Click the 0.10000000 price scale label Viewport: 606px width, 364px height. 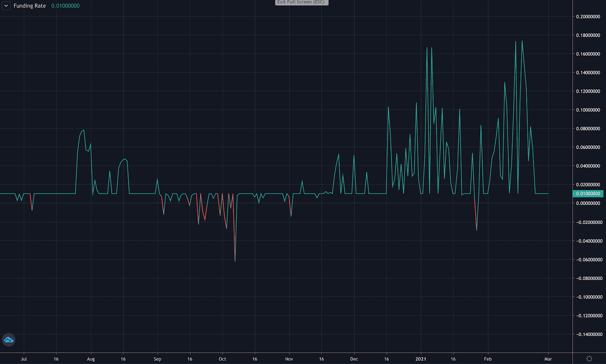588,110
